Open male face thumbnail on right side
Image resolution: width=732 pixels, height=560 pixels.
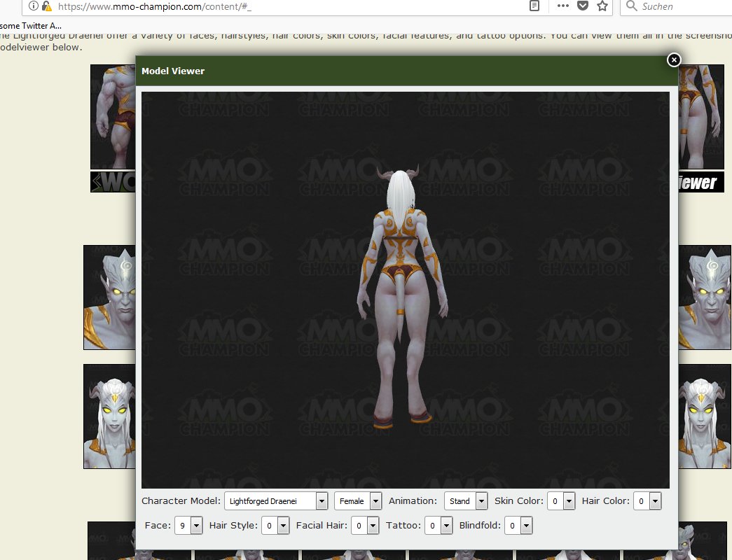coord(705,297)
